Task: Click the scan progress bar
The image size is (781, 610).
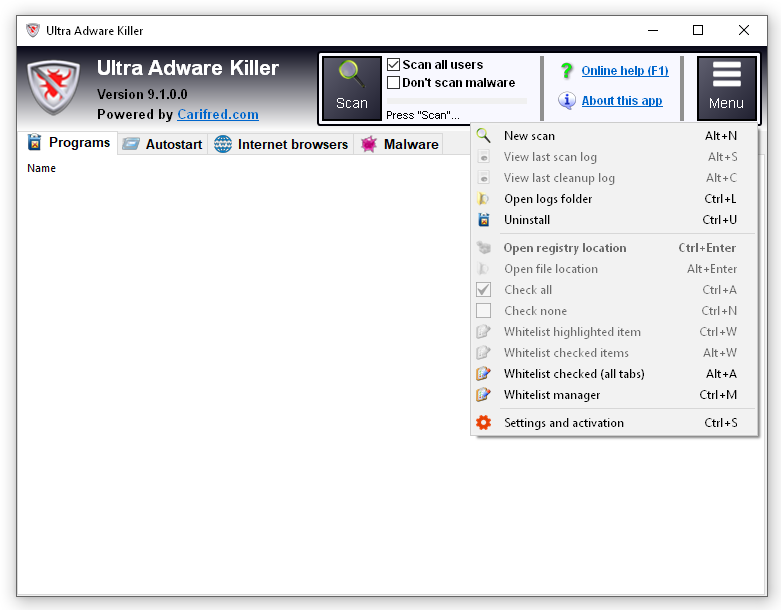Action: (x=457, y=101)
